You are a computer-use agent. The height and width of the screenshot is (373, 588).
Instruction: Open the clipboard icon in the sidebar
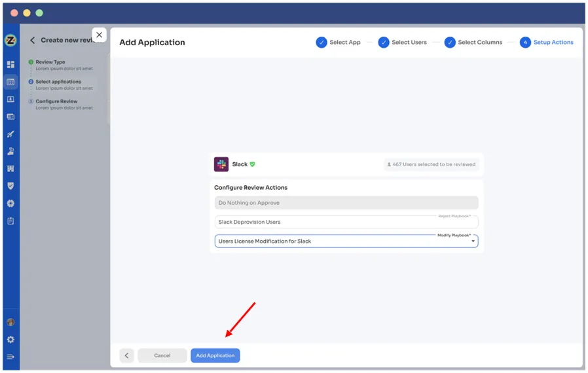(10, 221)
